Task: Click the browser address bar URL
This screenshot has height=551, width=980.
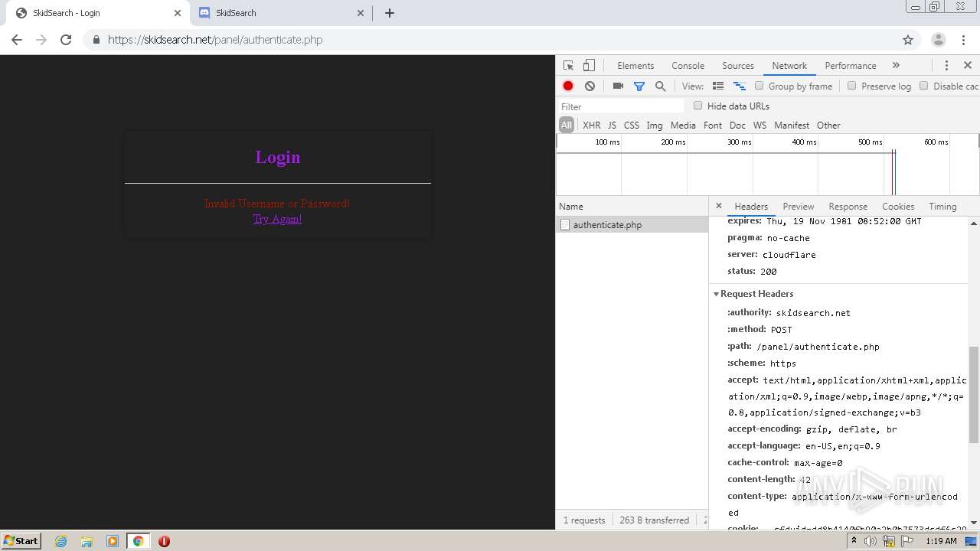Action: pos(215,40)
